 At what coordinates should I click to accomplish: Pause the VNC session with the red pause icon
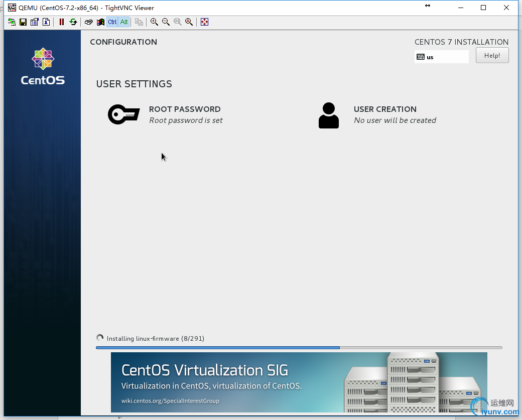pyautogui.click(x=62, y=22)
